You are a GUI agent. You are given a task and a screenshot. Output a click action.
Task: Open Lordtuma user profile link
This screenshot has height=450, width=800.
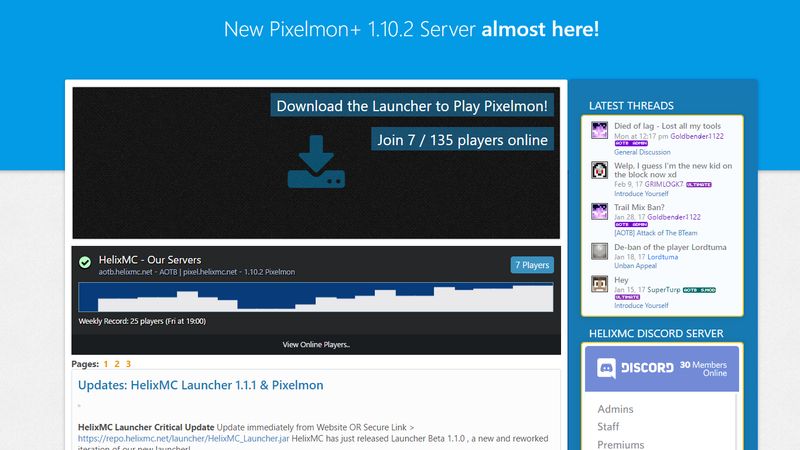coord(663,257)
